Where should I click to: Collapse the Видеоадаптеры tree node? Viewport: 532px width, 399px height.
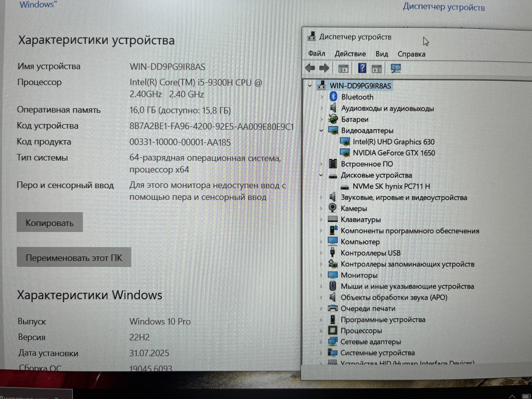(x=321, y=131)
